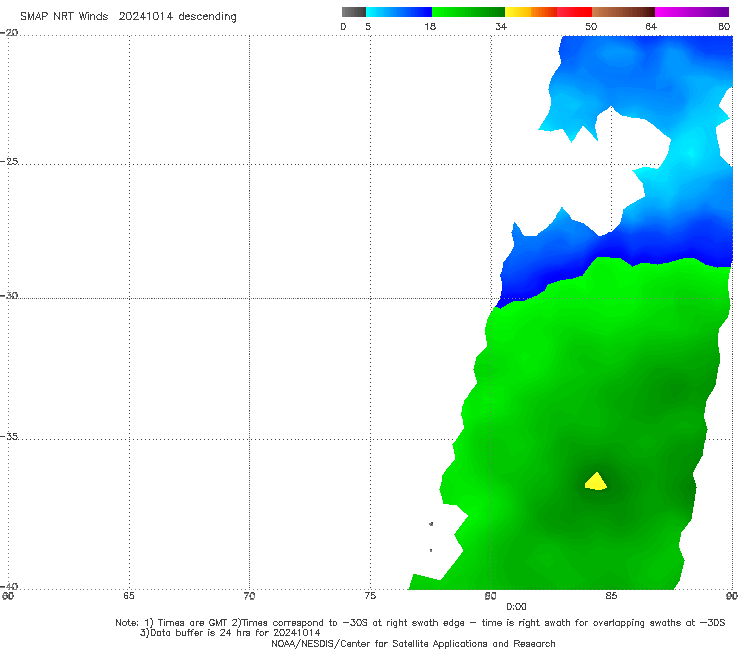Viewport: 740px width, 650px height.
Task: Click the longitude axis label '90'
Action: (x=732, y=596)
